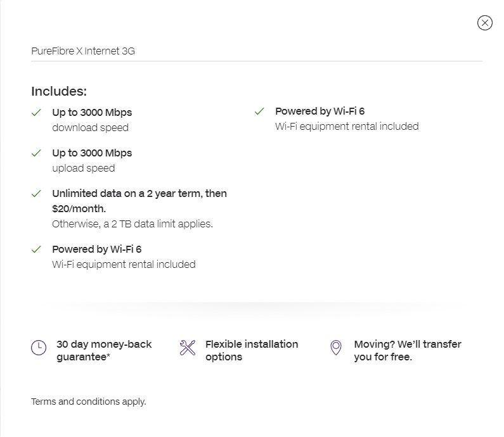Screen dimensions: 504x437
Task: Click the green checkmark beside download speed
Action: pyautogui.click(x=36, y=113)
